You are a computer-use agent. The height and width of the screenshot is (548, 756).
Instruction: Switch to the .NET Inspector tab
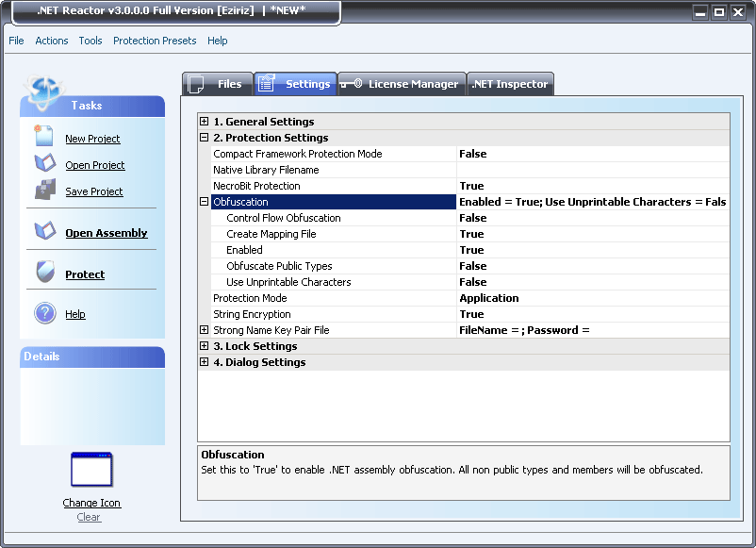510,84
